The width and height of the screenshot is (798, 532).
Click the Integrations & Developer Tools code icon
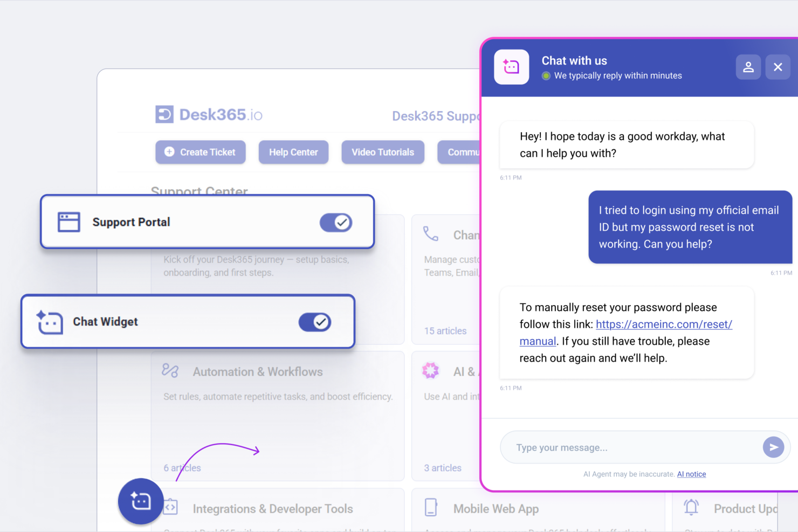pos(171,507)
